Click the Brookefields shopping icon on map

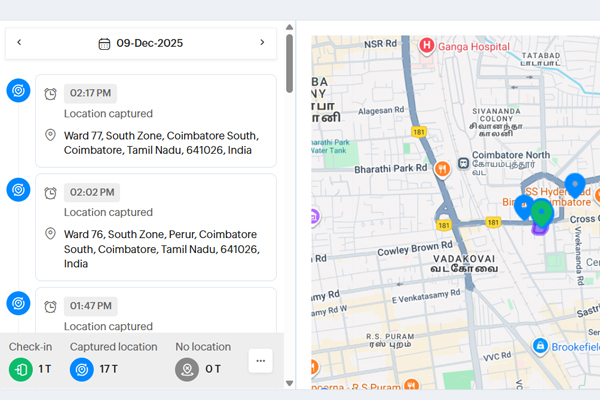(540, 346)
